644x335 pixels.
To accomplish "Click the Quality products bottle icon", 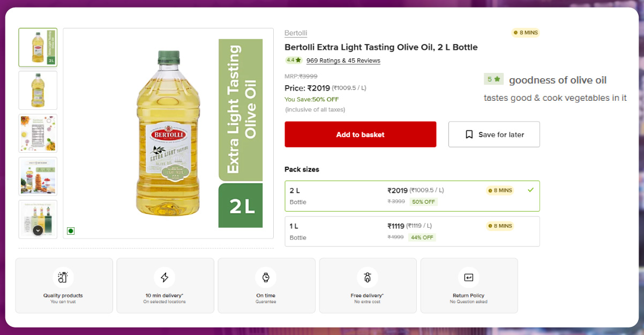I will [64, 277].
